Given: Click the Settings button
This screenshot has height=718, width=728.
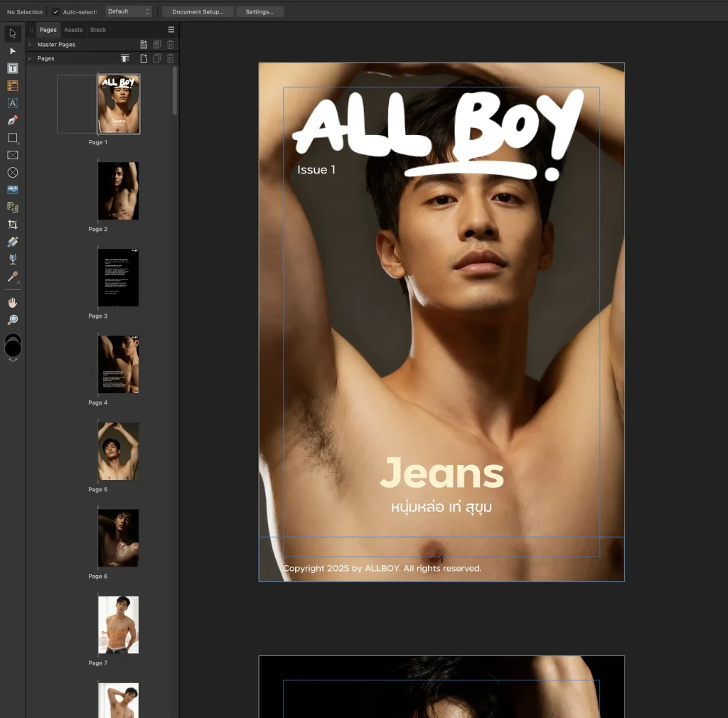Looking at the screenshot, I should coord(259,12).
